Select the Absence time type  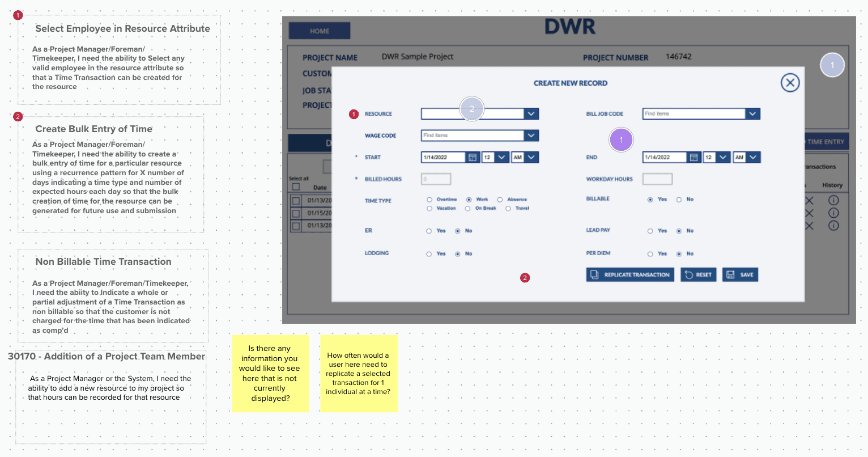tap(500, 200)
